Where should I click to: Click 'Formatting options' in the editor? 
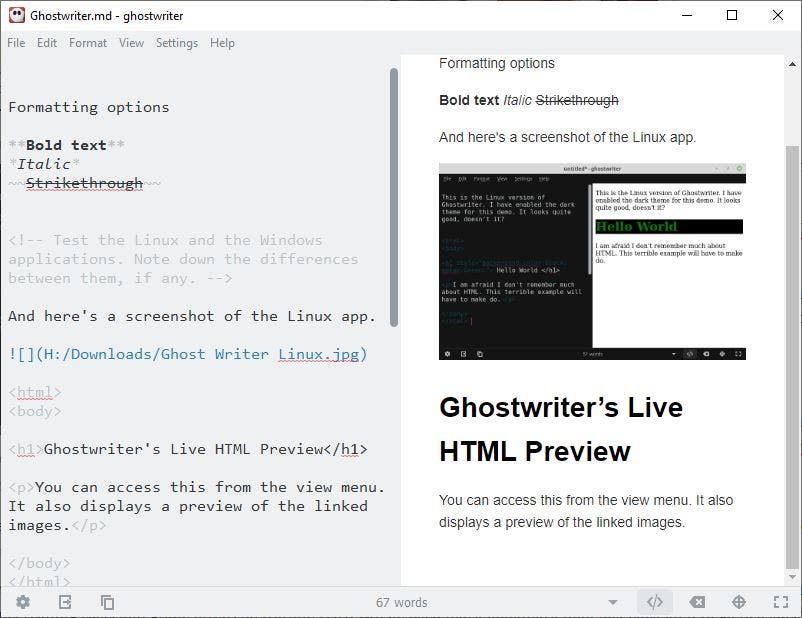click(88, 107)
